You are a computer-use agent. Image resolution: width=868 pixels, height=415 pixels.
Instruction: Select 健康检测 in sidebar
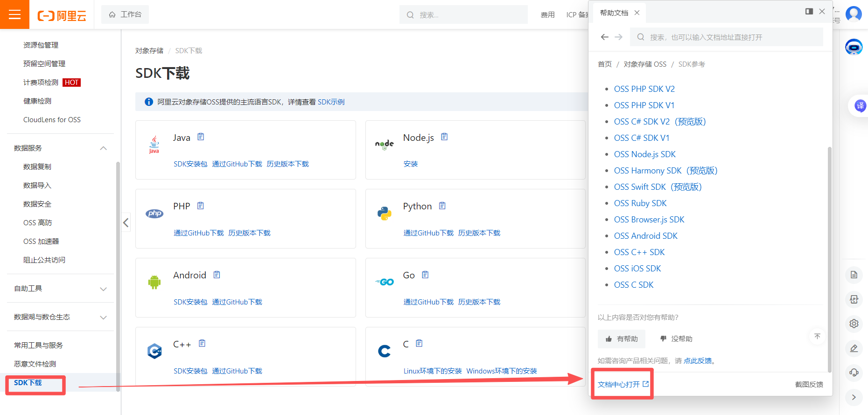point(37,101)
